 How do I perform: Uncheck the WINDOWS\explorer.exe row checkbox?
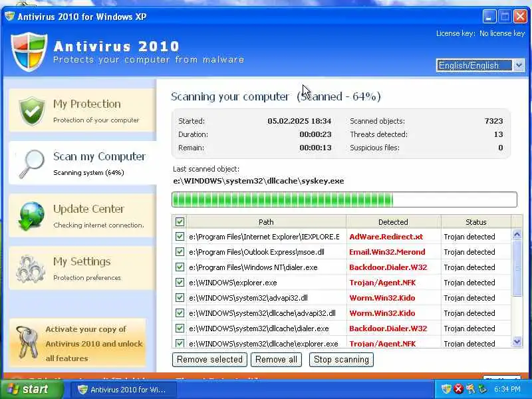click(180, 282)
